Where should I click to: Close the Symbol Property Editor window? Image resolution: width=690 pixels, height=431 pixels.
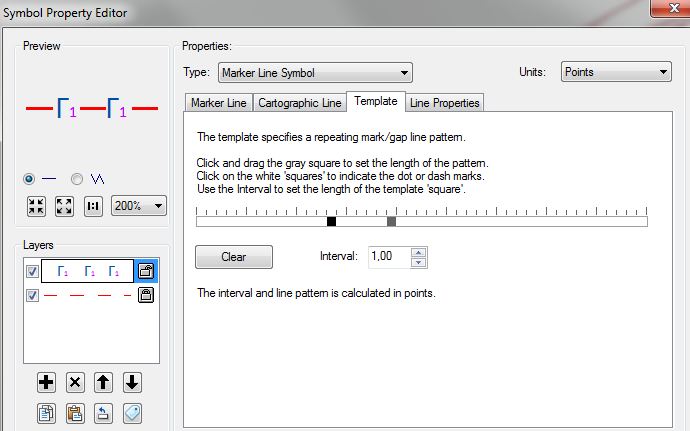point(672,8)
